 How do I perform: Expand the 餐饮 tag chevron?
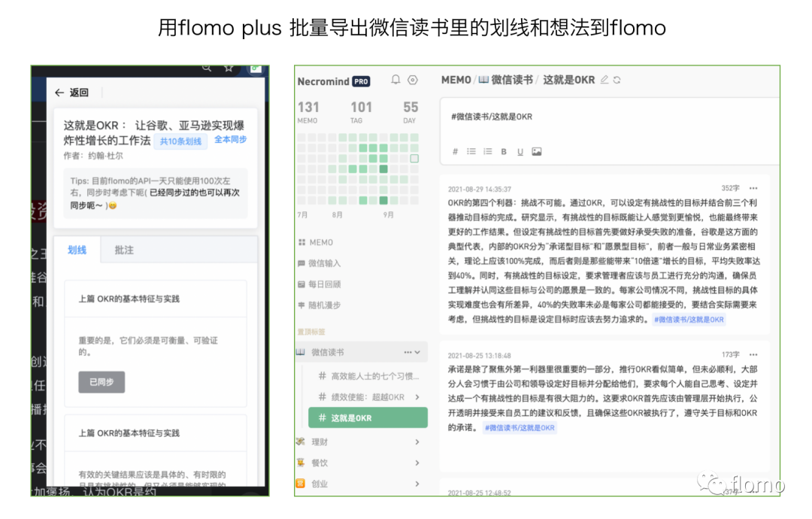417,463
